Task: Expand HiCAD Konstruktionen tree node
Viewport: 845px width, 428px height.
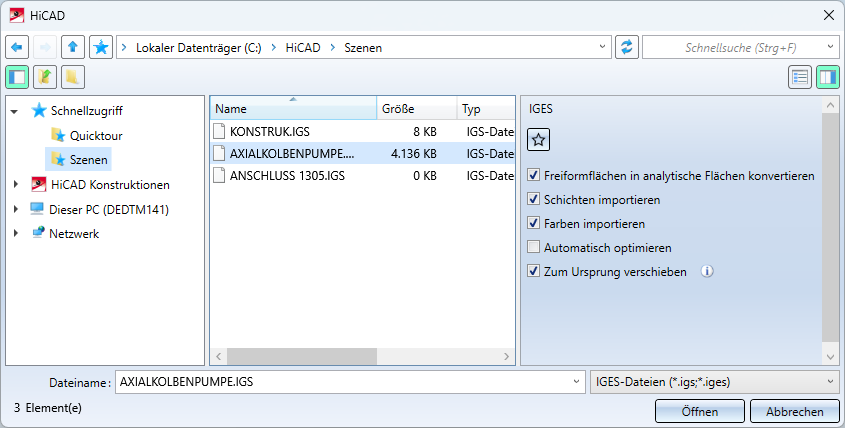Action: tap(16, 184)
